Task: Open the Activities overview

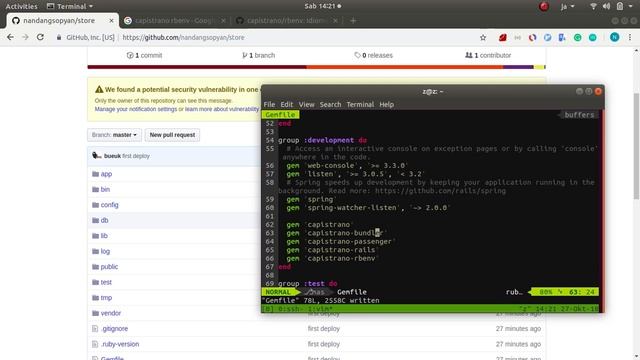Action: (x=21, y=6)
